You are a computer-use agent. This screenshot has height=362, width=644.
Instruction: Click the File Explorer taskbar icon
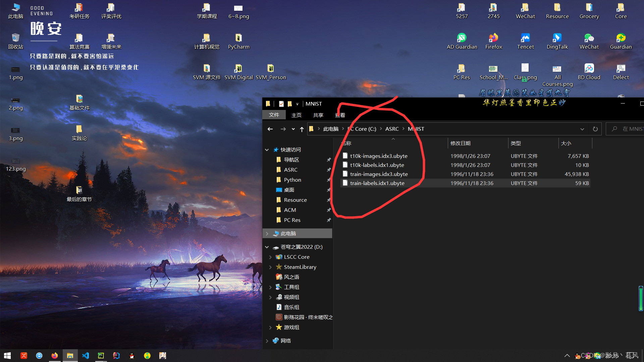[70, 356]
